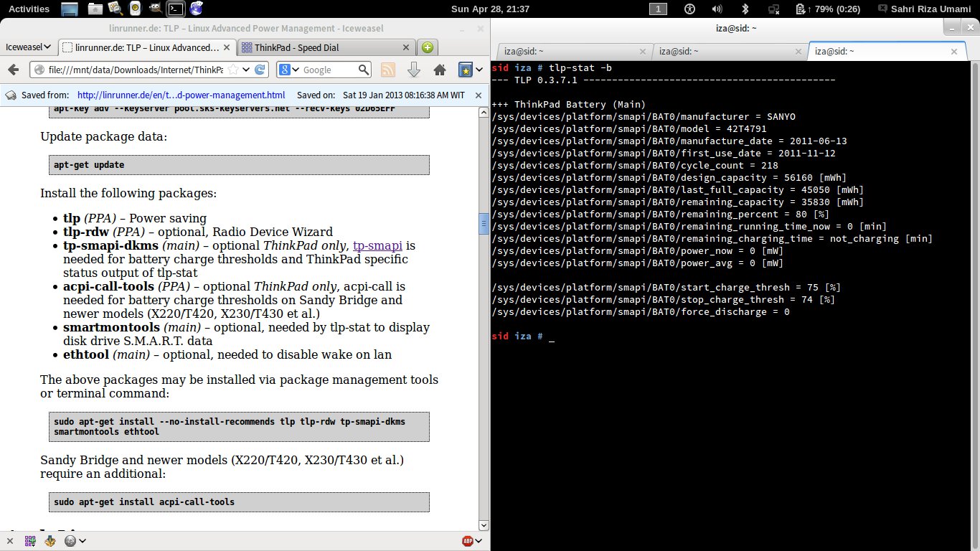Switch to the ThinkPad - Speed Dial tab
The image size is (980, 551).
[x=326, y=47]
